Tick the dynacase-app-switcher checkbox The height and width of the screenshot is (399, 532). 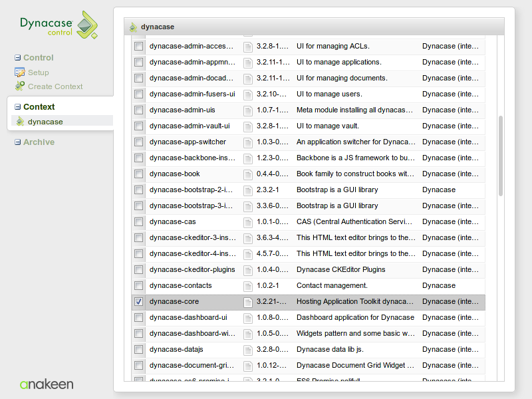[x=138, y=142]
